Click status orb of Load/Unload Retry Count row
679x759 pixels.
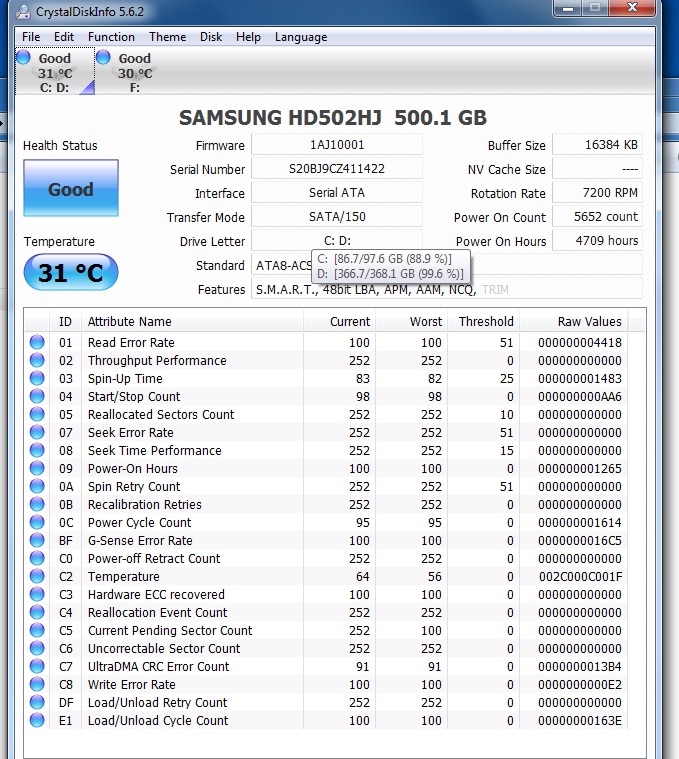point(37,702)
